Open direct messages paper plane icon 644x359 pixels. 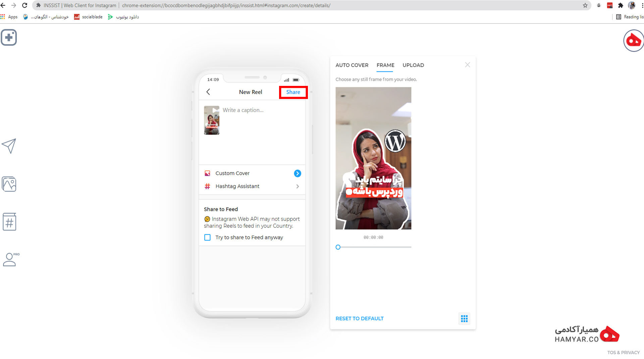9,146
